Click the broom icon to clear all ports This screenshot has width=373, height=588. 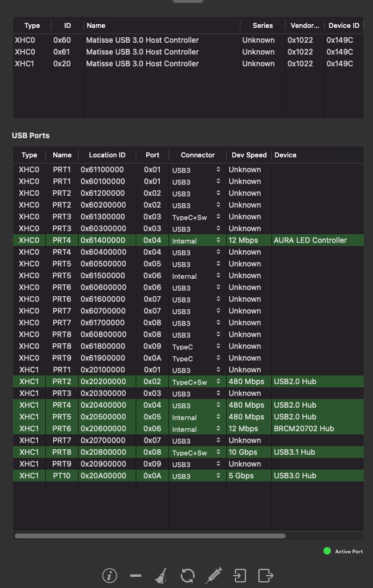[161, 576]
